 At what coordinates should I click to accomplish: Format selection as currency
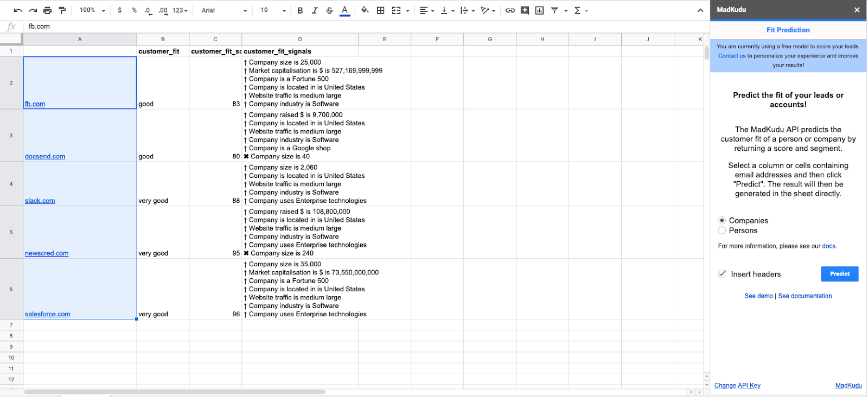[x=119, y=10]
